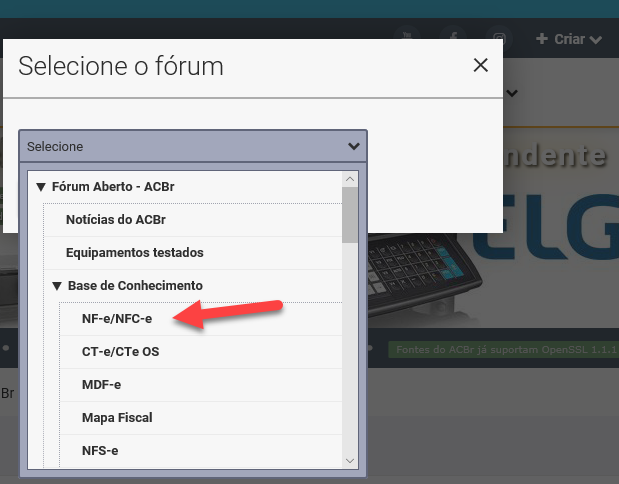Select Equipamentos testados forum

193,253
